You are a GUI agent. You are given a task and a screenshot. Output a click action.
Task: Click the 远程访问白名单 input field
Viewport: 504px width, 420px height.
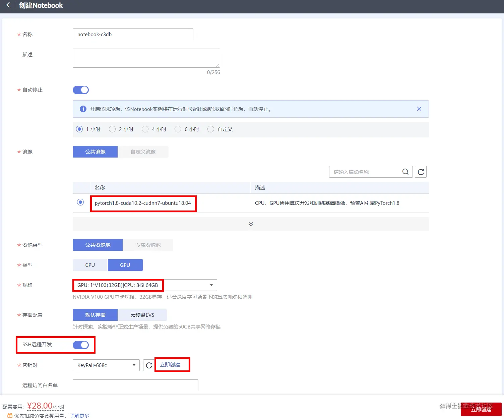[135, 385]
